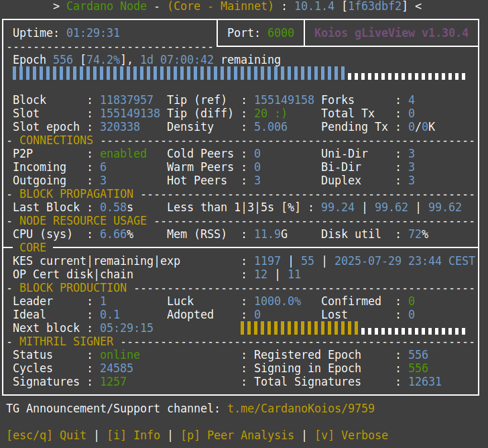Click the MITHRIL SIGNER section header
488x448 pixels.
66,341
